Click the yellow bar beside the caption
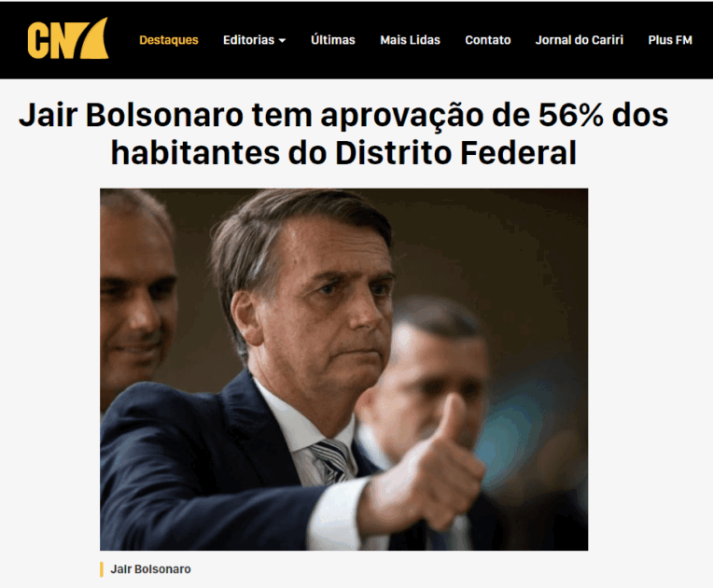Screen dimensions: 713x588 [x=102, y=569]
